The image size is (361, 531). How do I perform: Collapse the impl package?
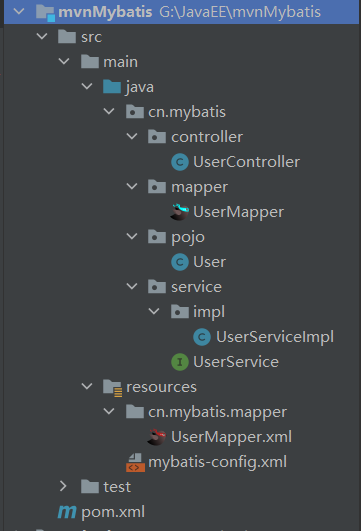(154, 311)
